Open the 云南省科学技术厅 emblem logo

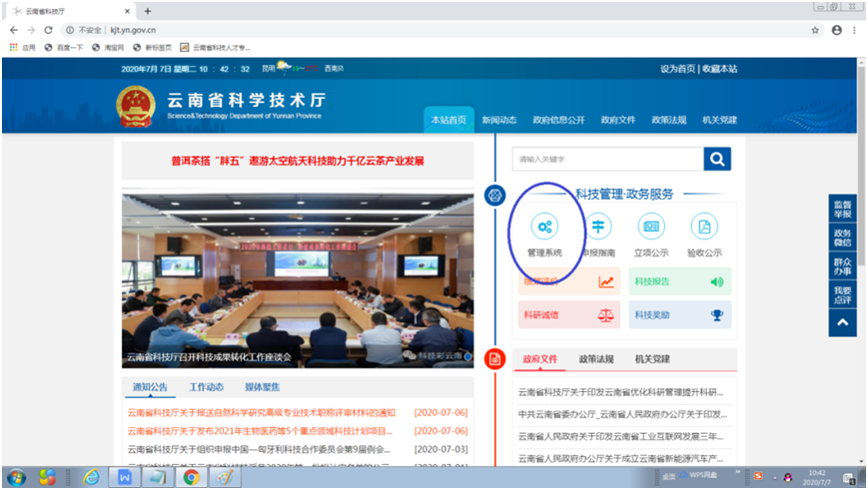point(136,106)
